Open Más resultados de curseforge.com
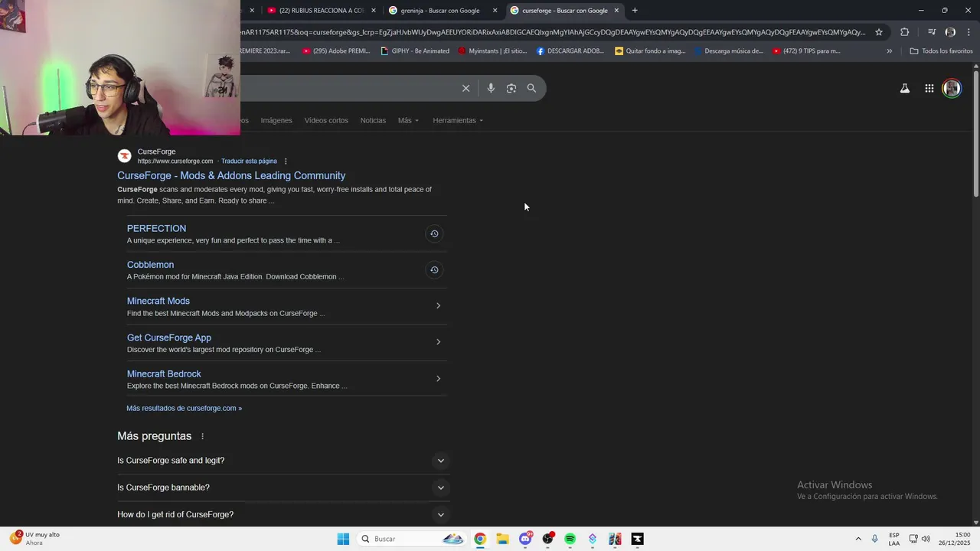The image size is (980, 551). [184, 408]
